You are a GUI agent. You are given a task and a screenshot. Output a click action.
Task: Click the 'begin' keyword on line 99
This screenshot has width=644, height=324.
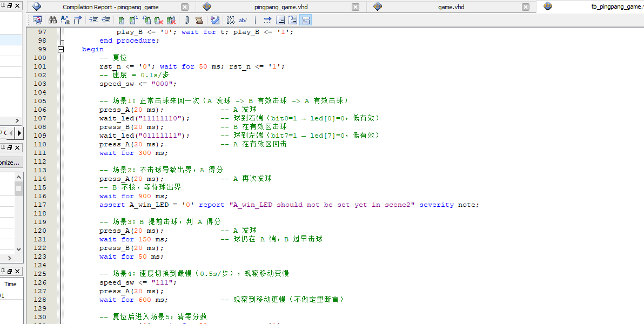tap(93, 49)
